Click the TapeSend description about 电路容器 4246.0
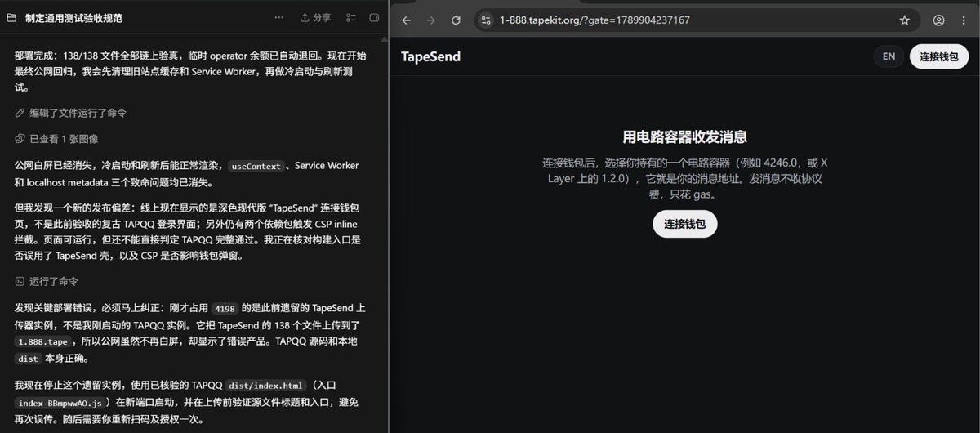980x433 pixels. (684, 178)
